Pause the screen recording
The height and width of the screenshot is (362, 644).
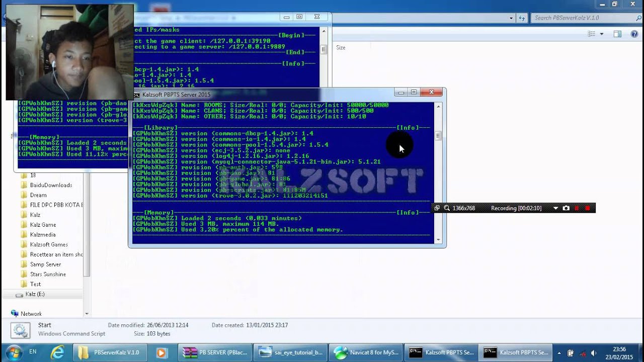(577, 208)
